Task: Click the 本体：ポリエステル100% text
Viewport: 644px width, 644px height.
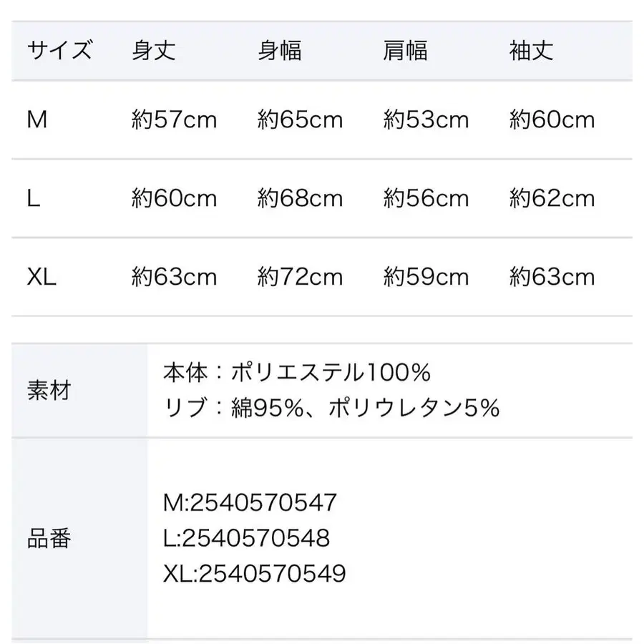Action: click(x=296, y=373)
